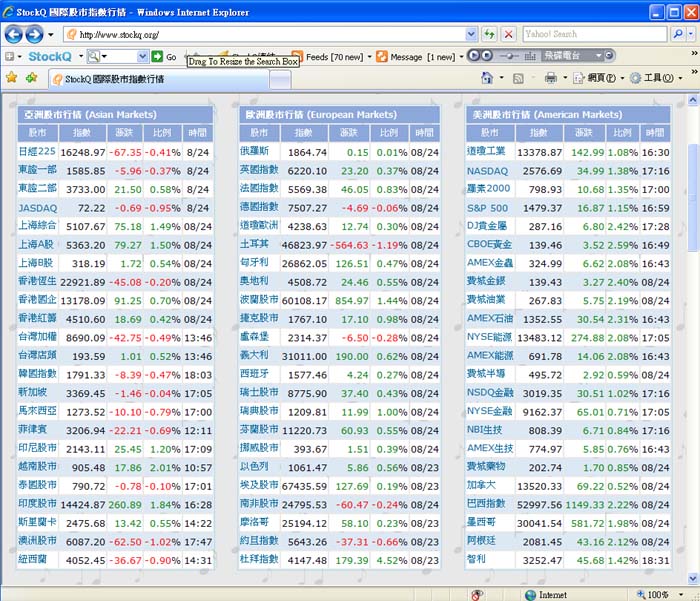Click into the Yahoo! Search box

pos(595,34)
